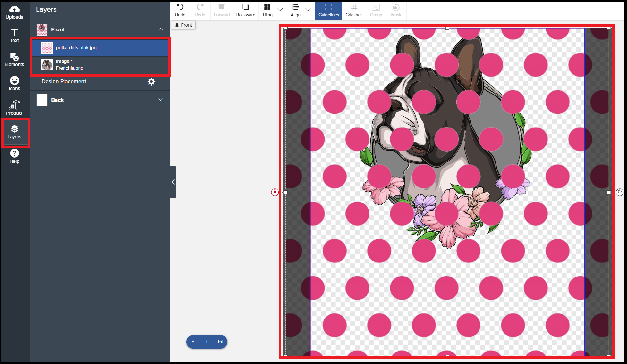
Task: Undo the last action
Action: click(x=180, y=10)
